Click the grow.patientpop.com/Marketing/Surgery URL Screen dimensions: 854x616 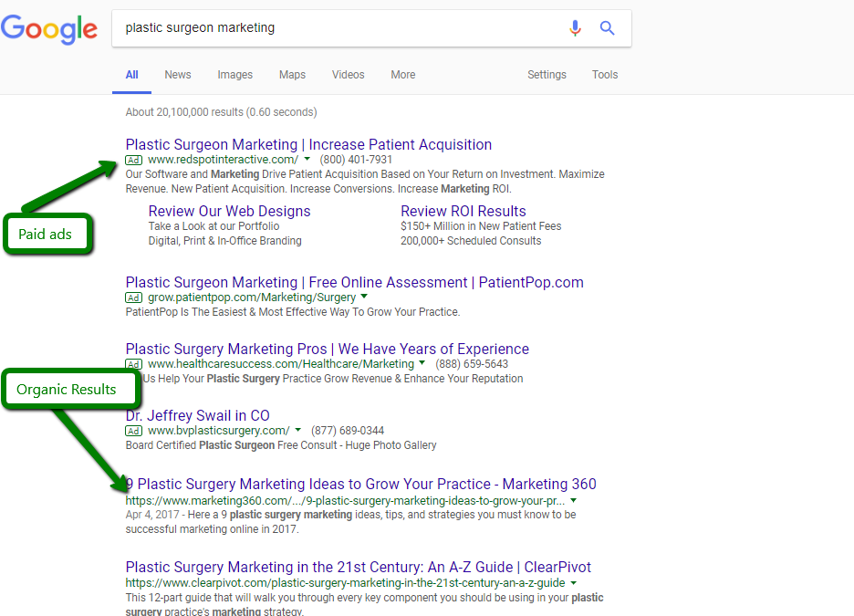point(252,298)
